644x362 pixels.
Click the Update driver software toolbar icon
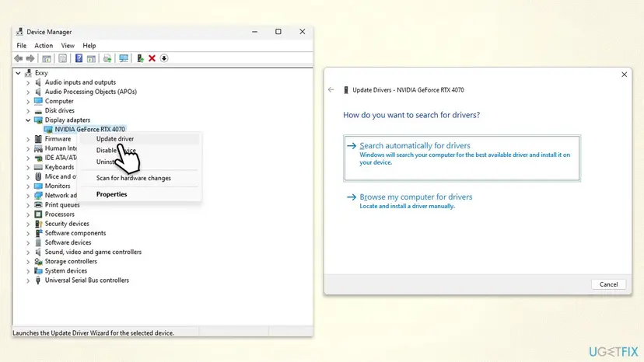tap(107, 58)
